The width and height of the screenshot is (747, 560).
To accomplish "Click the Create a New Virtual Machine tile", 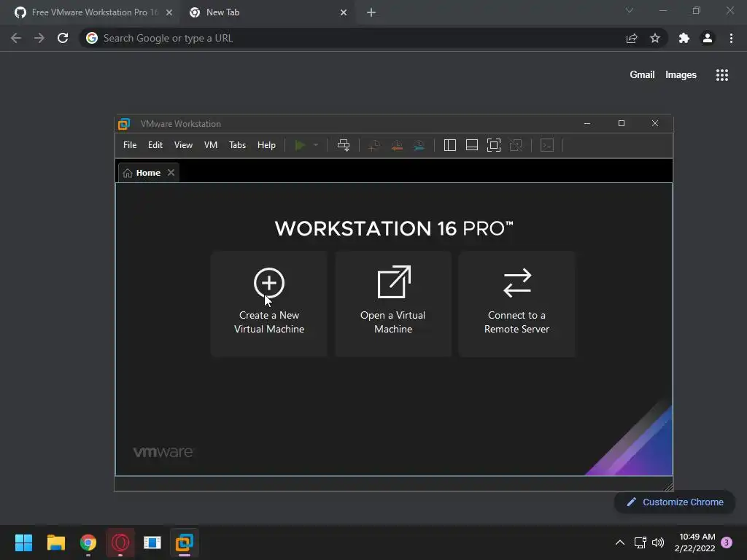I will [x=268, y=303].
